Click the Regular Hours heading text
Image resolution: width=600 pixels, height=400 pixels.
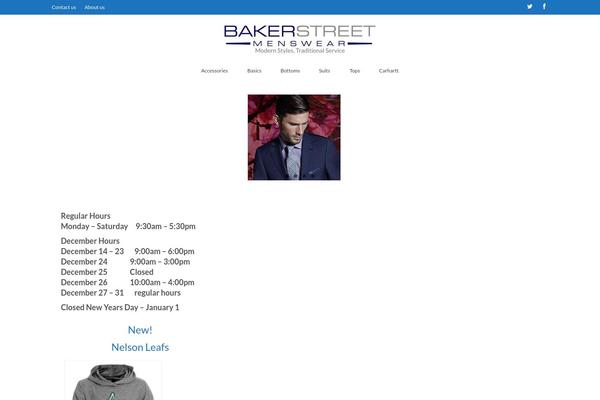[85, 216]
